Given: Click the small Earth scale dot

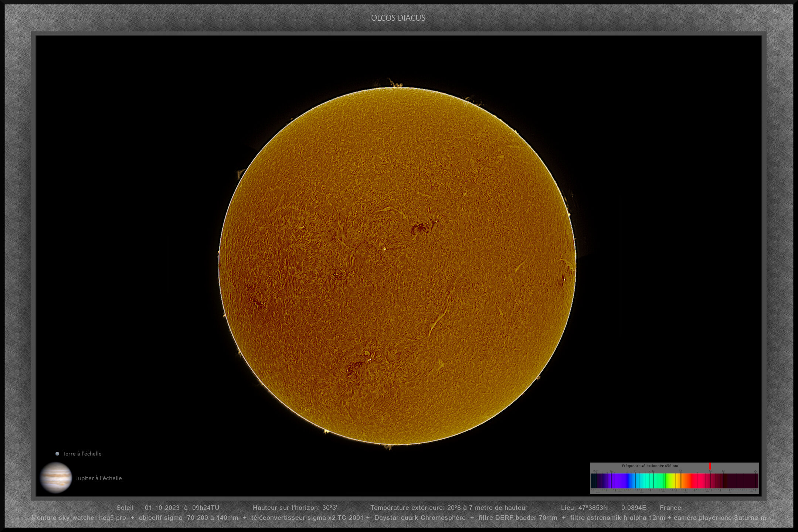Looking at the screenshot, I should click(x=57, y=454).
